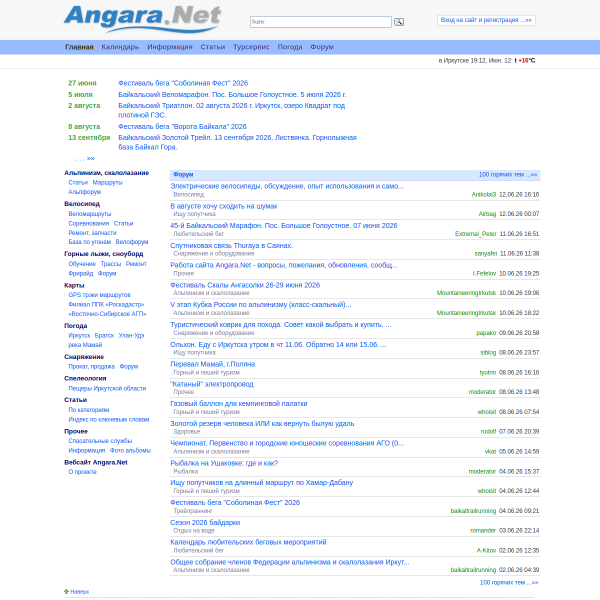Open topic 45-й Байкальский Марафон
Image resolution: width=600 pixels, height=600 pixels.
(284, 225)
